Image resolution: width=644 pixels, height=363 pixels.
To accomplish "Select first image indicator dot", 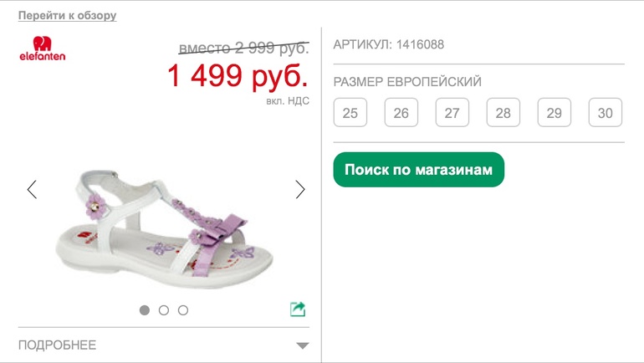I will pos(145,310).
